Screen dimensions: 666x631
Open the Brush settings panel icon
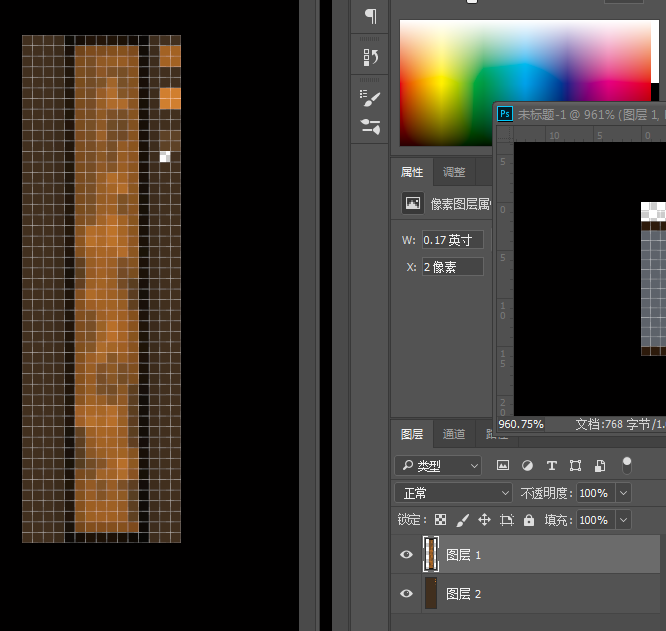tap(370, 98)
